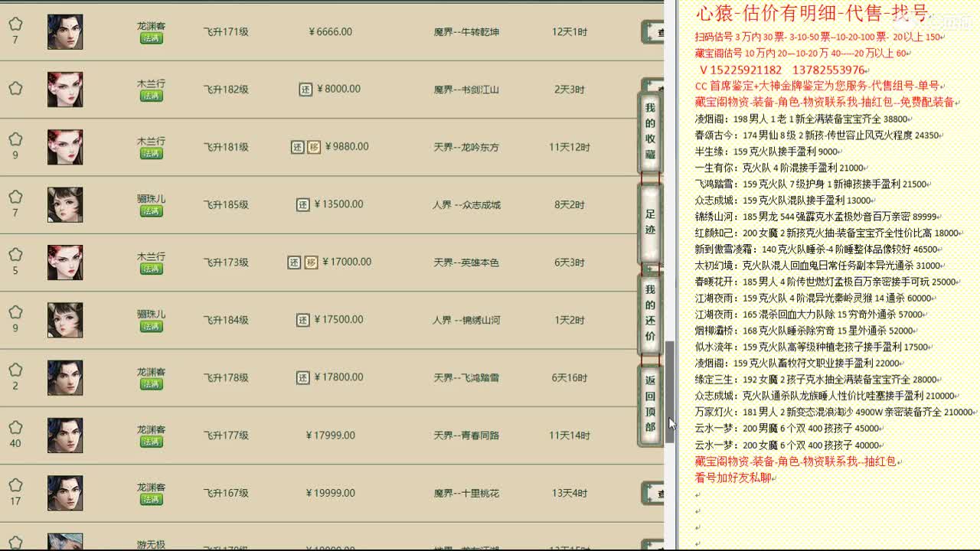Viewport: 980px width, 551px height.
Task: Click server name 魔界--牛转乾坤
Action: click(x=466, y=32)
